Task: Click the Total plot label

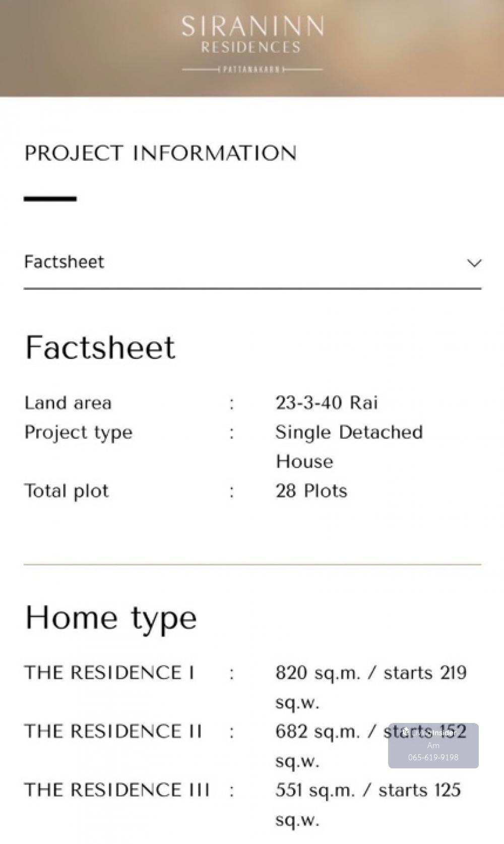Action: coord(67,491)
